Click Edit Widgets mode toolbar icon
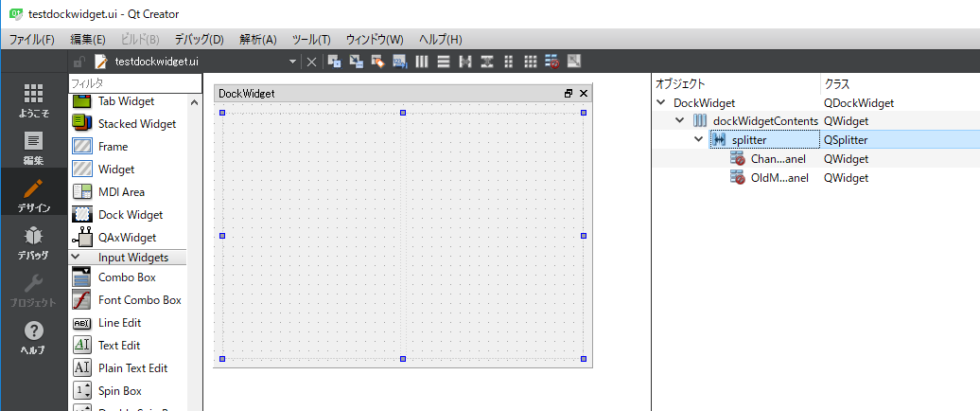Viewport: 980px width, 411px height. pyautogui.click(x=334, y=62)
